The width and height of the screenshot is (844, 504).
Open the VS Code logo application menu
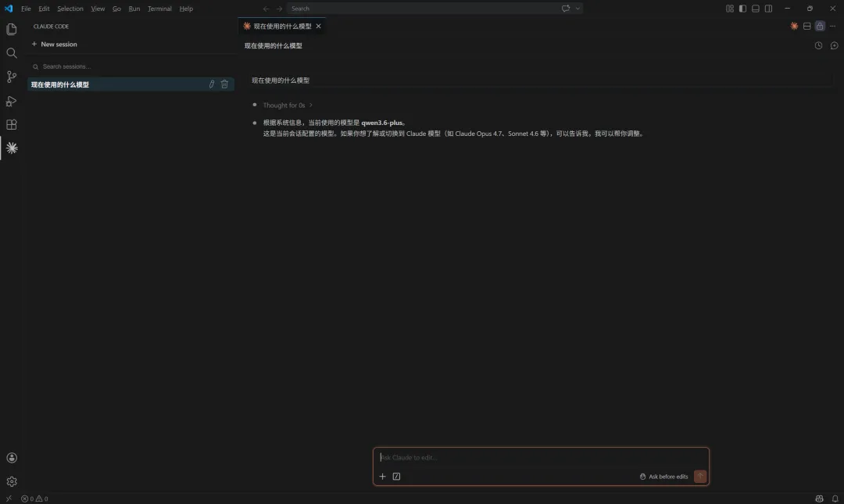click(9, 9)
